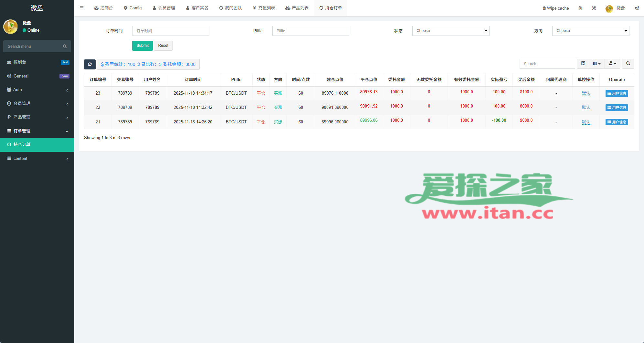Open the export data dropdown icon
The width and height of the screenshot is (644, 343).
[612, 64]
